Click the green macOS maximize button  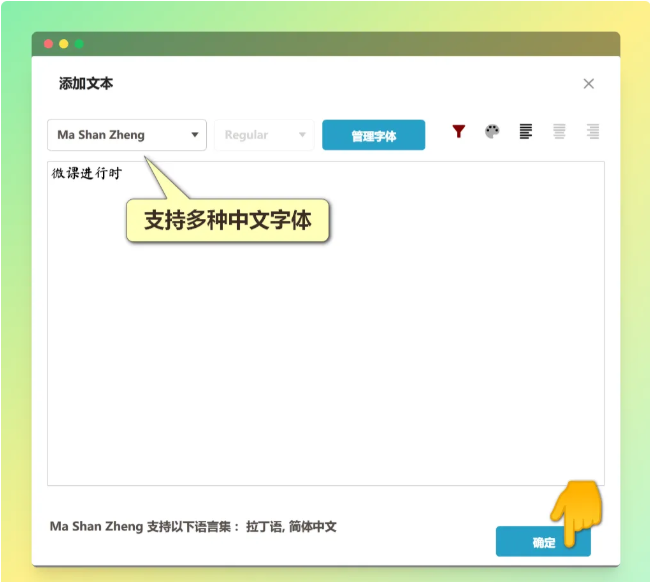[x=79, y=44]
